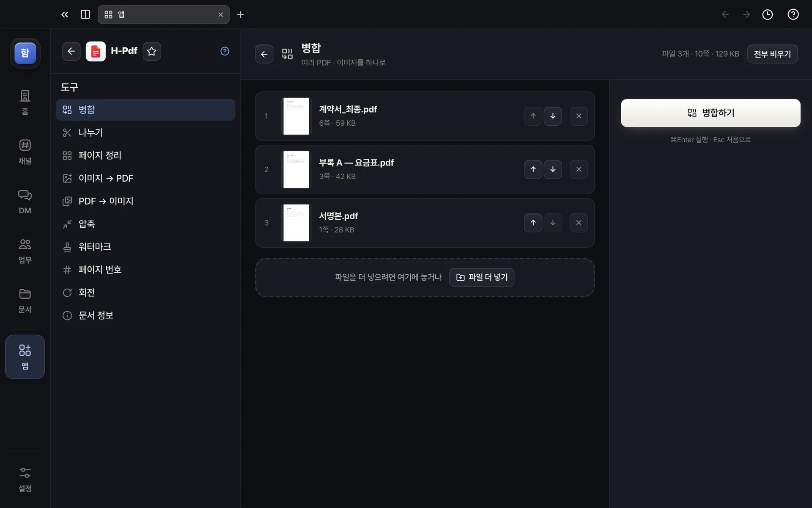The width and height of the screenshot is (812, 508).
Task: Select the 나누기 tool
Action: tap(145, 133)
